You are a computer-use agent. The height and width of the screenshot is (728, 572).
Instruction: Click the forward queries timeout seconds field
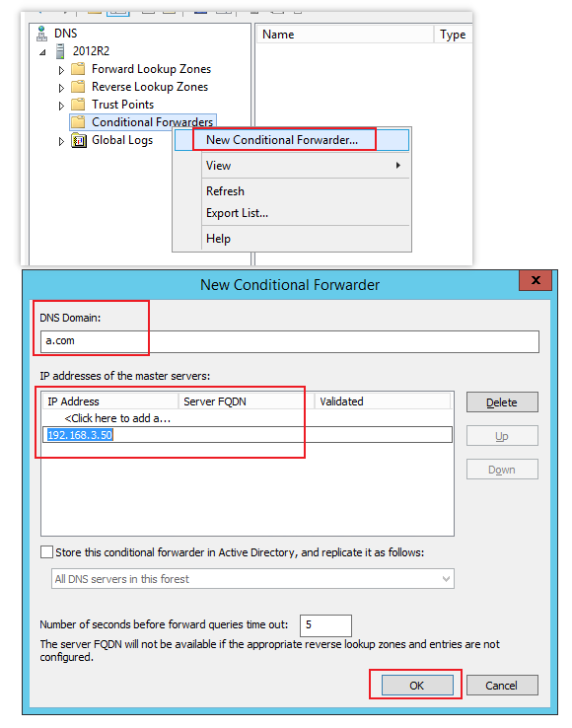click(x=325, y=625)
